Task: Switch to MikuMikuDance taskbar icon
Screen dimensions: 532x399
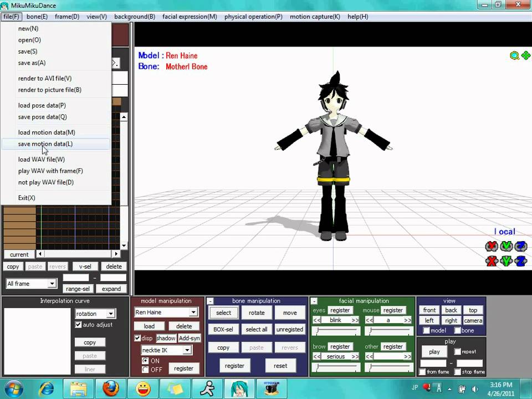Action: tap(239, 389)
